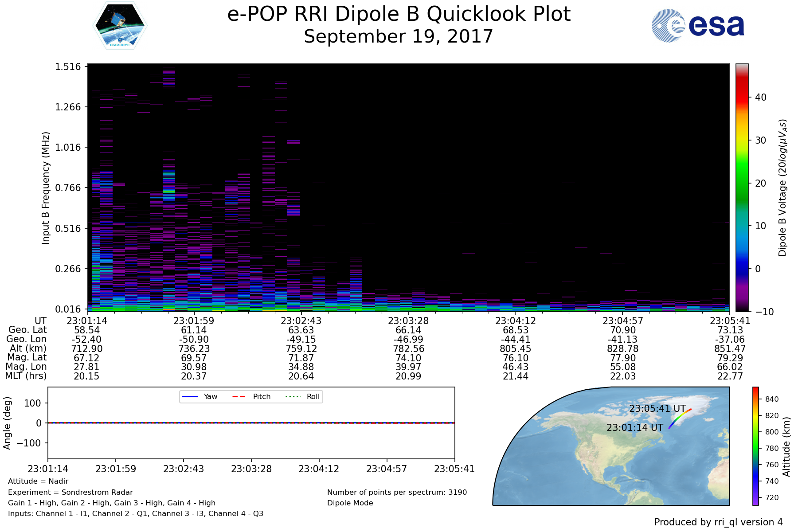Click 'Number of points per spectrum: 3190' text
Viewport: 798px width, 532px height.
pyautogui.click(x=397, y=492)
